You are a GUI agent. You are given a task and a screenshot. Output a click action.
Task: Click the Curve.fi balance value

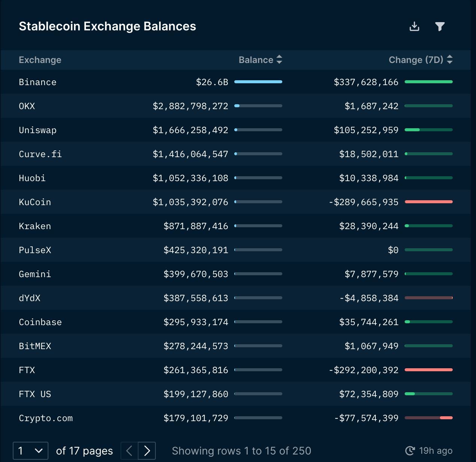[x=190, y=154]
